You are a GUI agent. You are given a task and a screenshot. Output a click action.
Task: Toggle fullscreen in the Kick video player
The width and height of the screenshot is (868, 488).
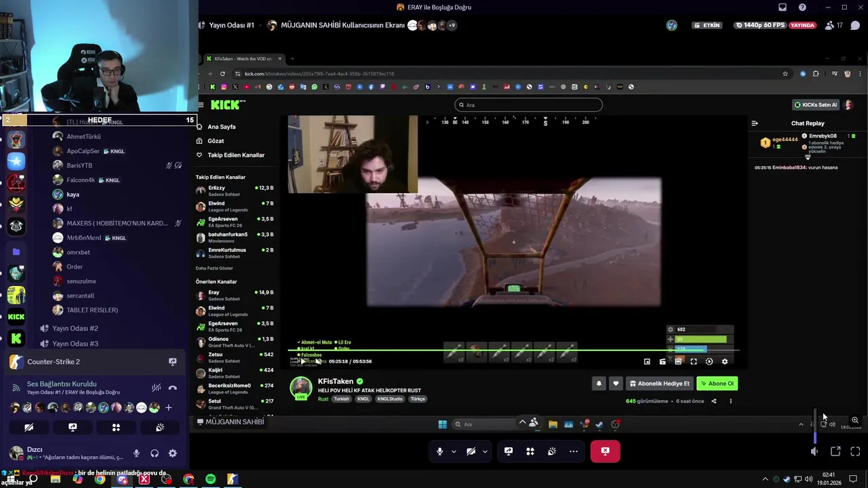click(x=693, y=361)
